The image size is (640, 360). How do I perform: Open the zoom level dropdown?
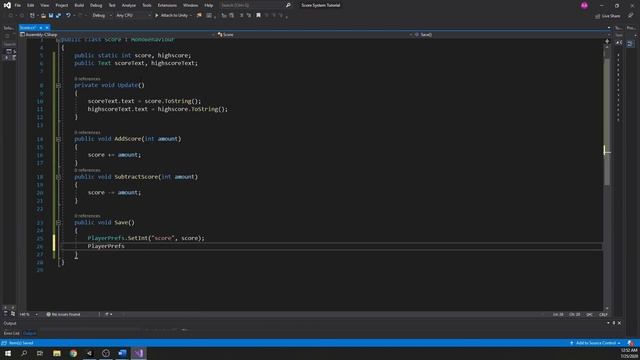pyautogui.click(x=29, y=315)
